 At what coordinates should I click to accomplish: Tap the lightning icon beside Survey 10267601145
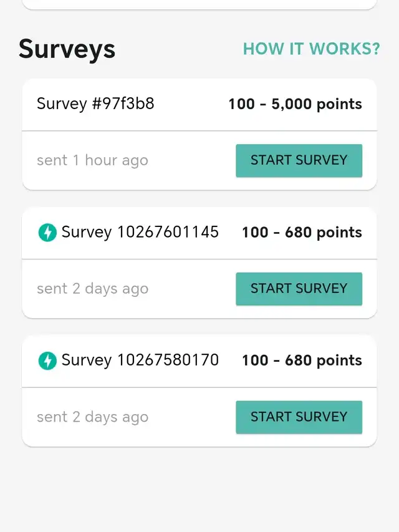point(47,233)
